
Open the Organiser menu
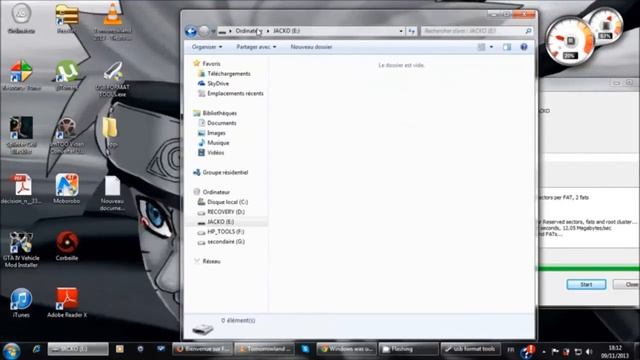207,47
